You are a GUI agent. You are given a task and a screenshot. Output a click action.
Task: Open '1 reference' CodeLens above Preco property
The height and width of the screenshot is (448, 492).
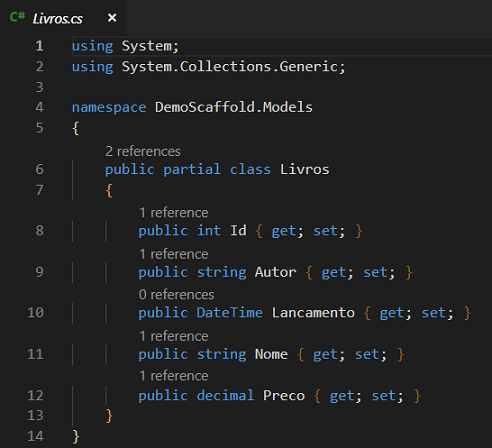(174, 376)
